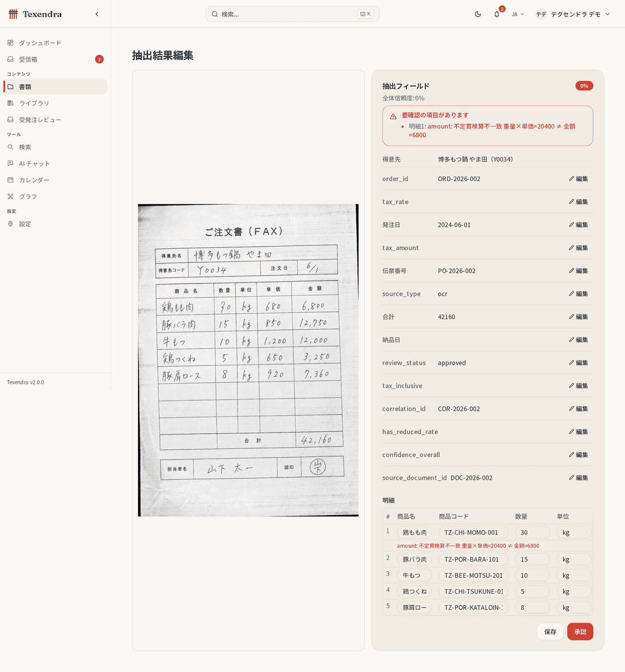The image size is (625, 672).
Task: Click product name field 鶏もも肉
Action: pyautogui.click(x=415, y=532)
